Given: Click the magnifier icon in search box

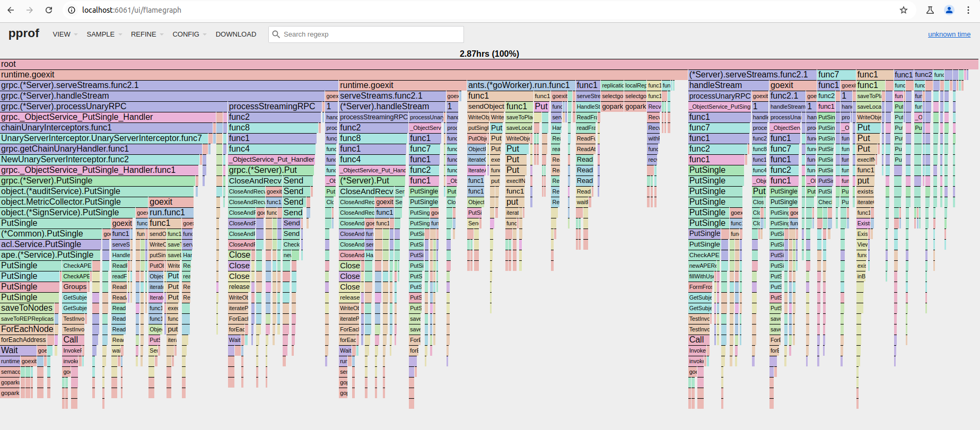Looking at the screenshot, I should (276, 34).
